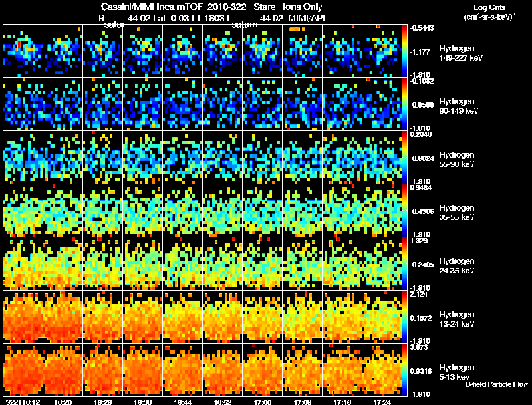
Task: Select the first 13-24 keV image panel
Action: pyautogui.click(x=23, y=317)
